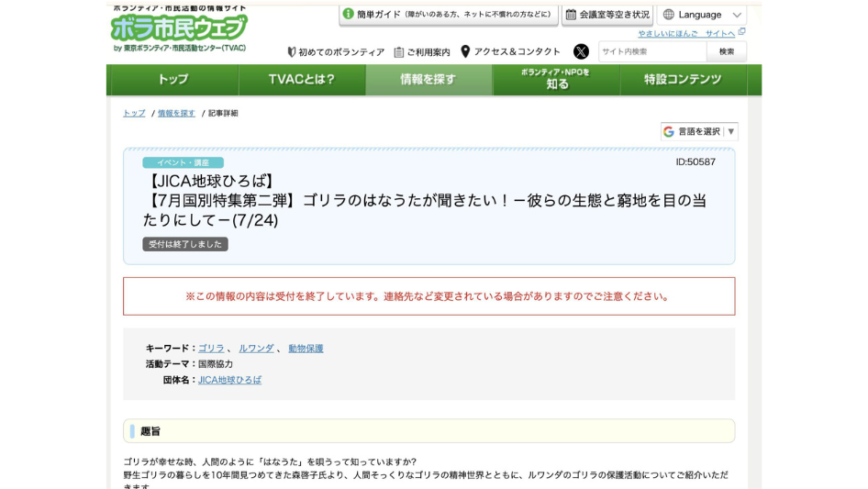Open the 言語を選択 dropdown arrow

tap(730, 132)
